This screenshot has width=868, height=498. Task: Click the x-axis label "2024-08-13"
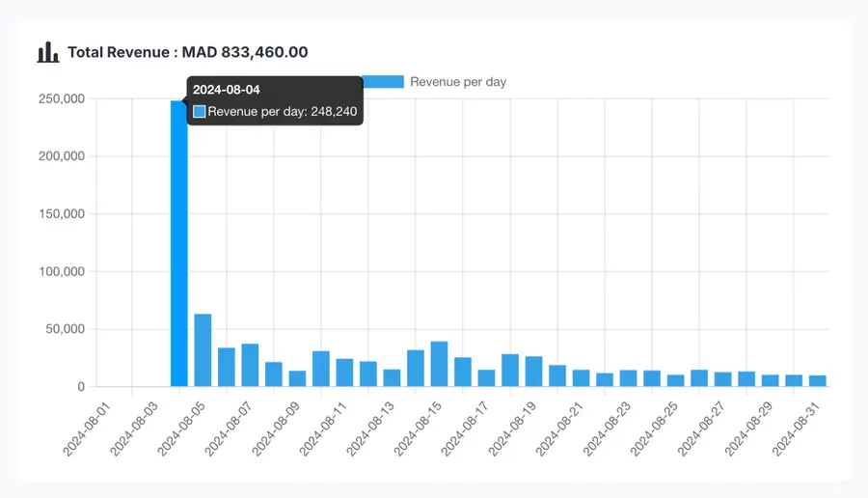pos(370,429)
